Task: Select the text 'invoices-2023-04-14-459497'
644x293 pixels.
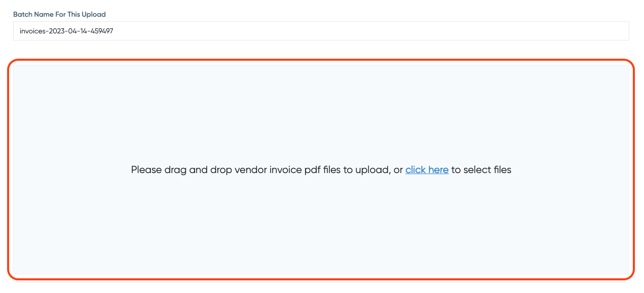Action: [66, 31]
